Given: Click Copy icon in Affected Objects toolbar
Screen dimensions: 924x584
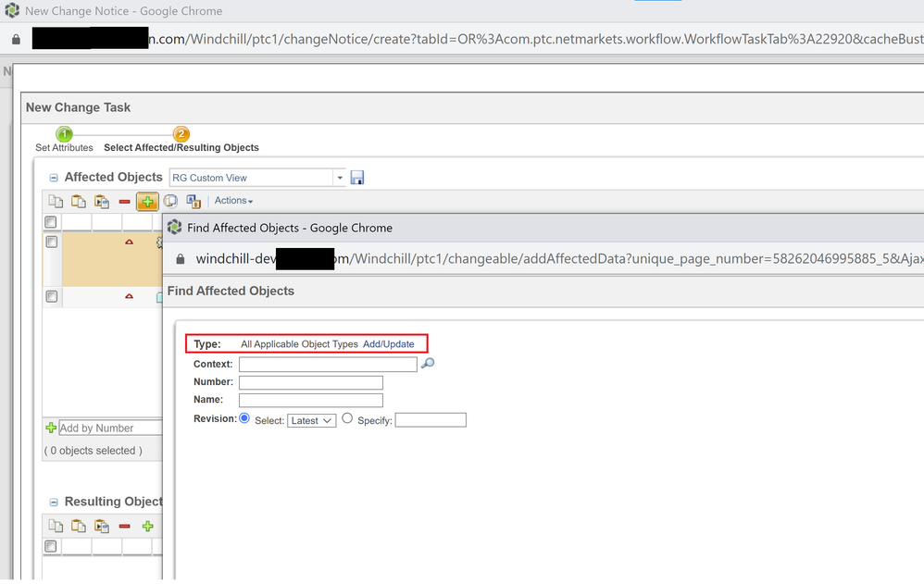Looking at the screenshot, I should click(x=56, y=202).
